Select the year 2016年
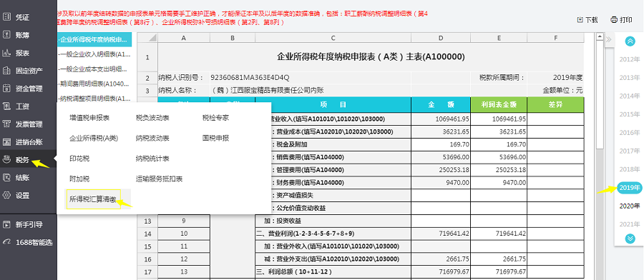Viewport: 644px width, 280px height. tap(630, 132)
